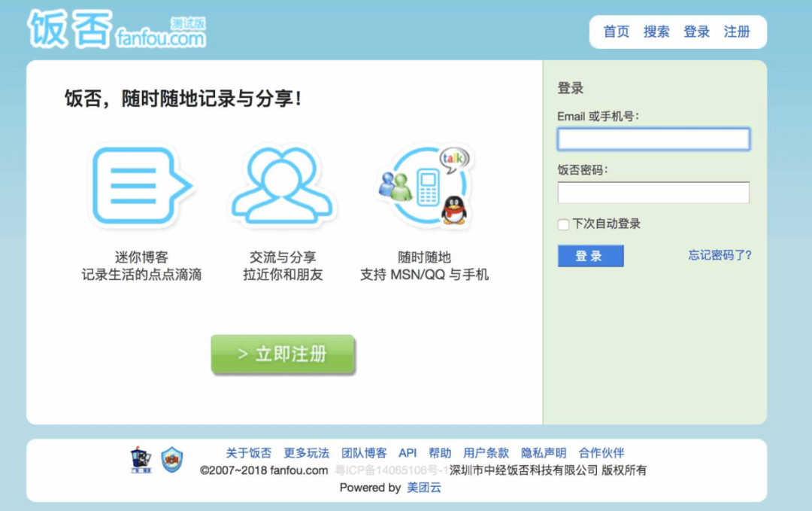Viewport: 812px width, 511px height.
Task: Click the Email 或手机号 input field
Action: [x=653, y=138]
